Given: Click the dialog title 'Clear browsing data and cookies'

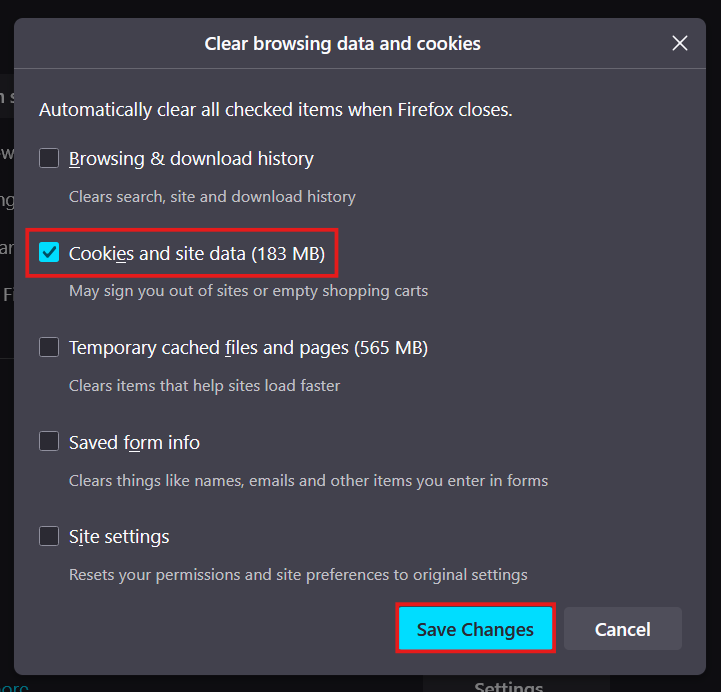Looking at the screenshot, I should (342, 43).
